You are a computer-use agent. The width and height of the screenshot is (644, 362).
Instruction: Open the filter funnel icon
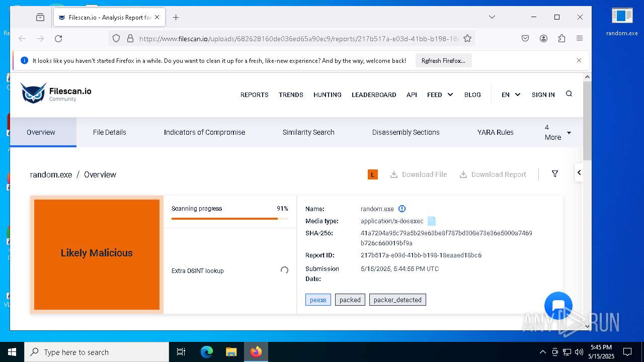555,174
